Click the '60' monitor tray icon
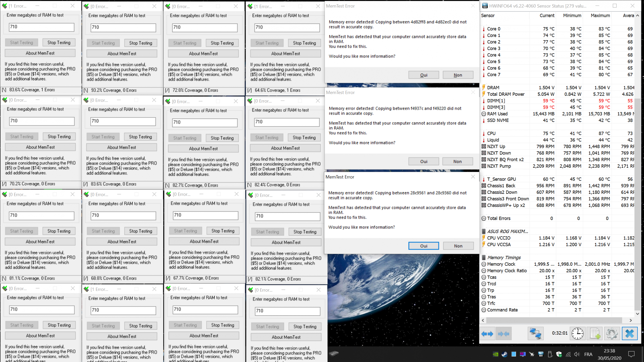 (x=523, y=354)
